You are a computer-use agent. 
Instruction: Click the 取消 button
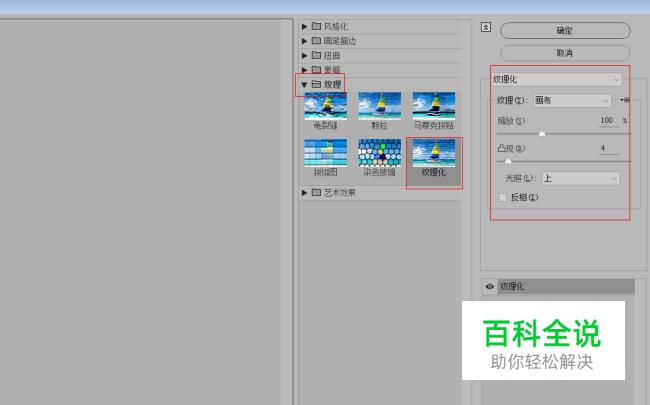565,53
